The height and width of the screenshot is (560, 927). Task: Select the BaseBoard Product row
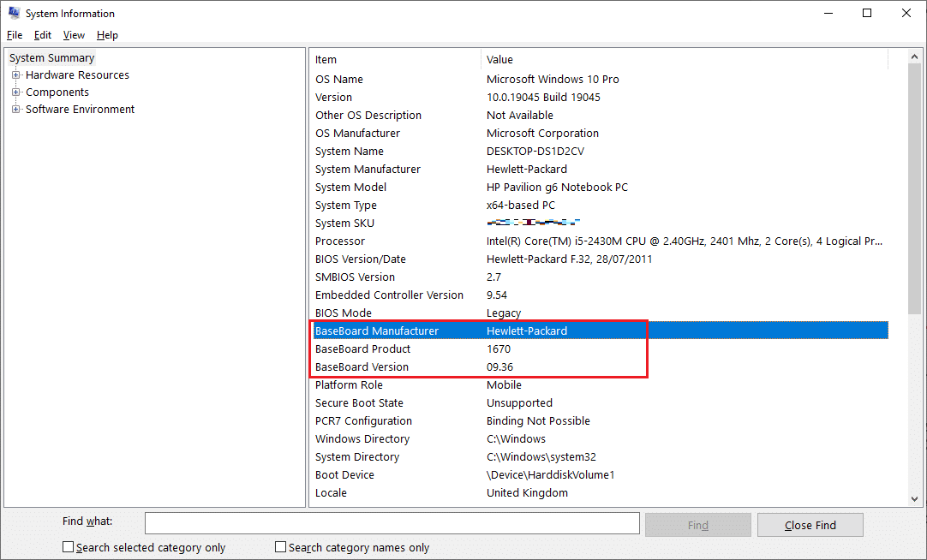click(x=363, y=349)
